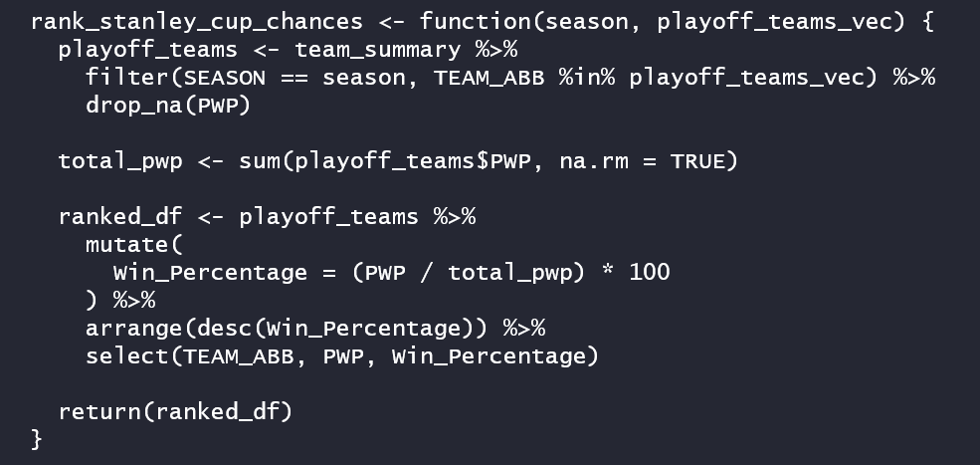Click the select function name

(x=127, y=354)
